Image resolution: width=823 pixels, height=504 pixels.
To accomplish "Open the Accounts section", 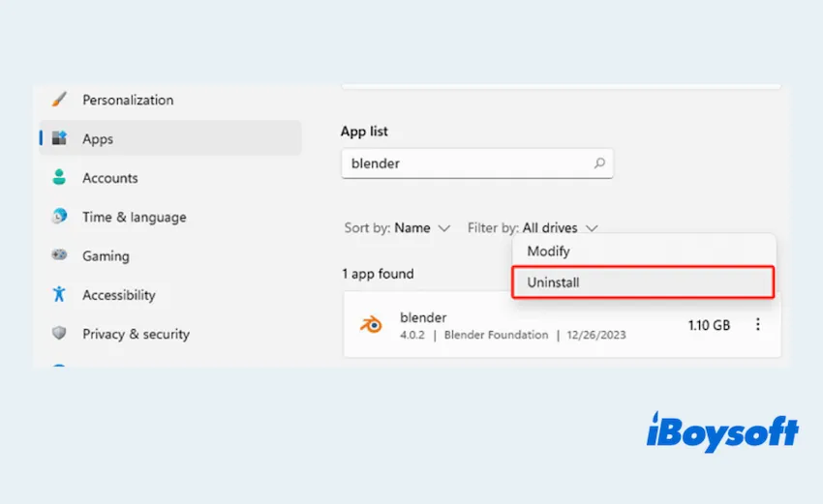I will 110,178.
